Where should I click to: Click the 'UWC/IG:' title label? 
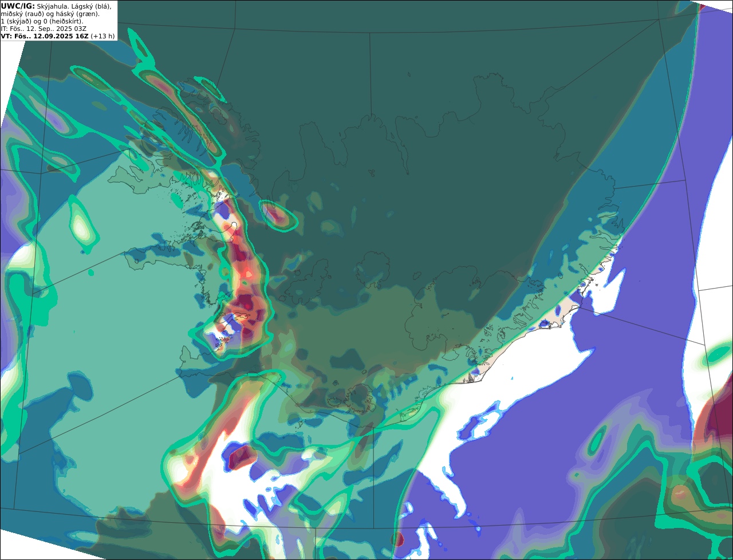click(x=18, y=6)
